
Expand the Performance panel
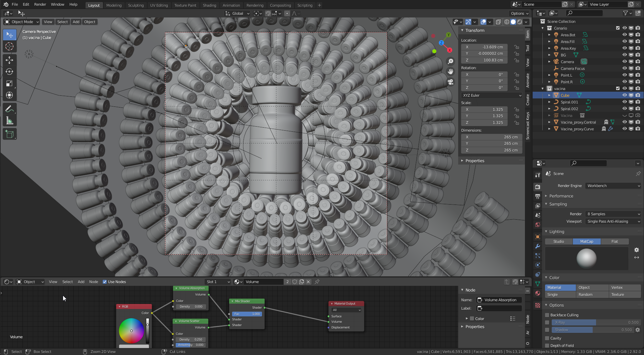(x=561, y=196)
